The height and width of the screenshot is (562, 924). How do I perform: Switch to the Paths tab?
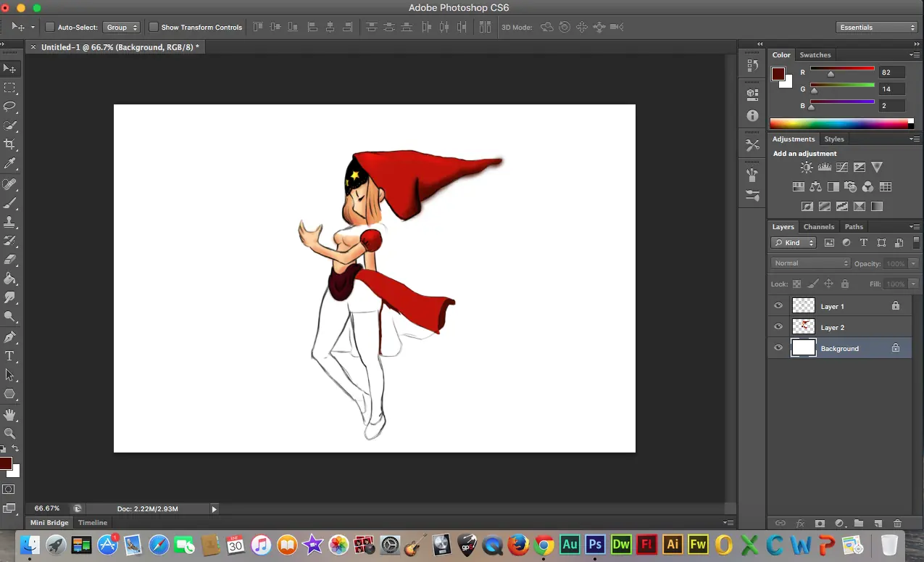coord(854,227)
